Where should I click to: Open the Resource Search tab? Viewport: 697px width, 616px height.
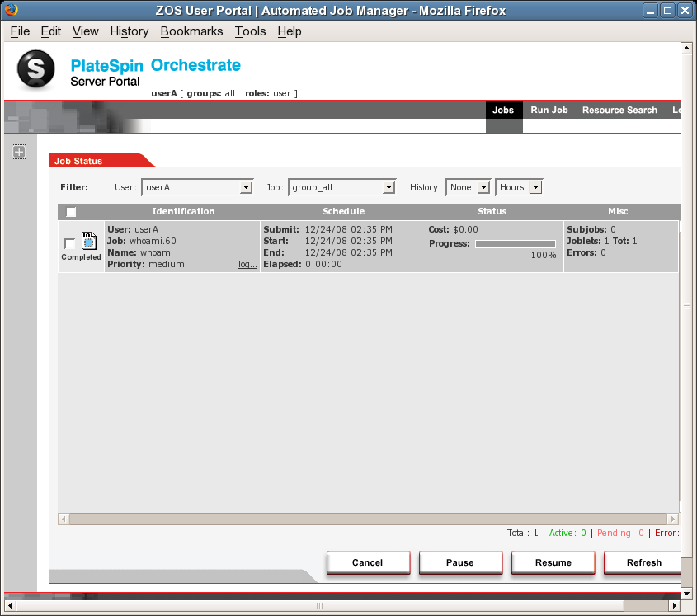(x=619, y=111)
